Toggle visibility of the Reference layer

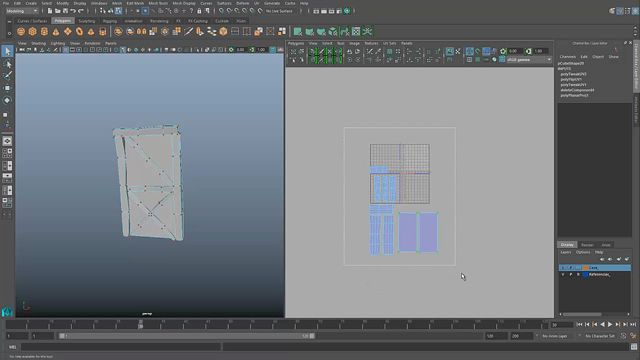coord(563,275)
